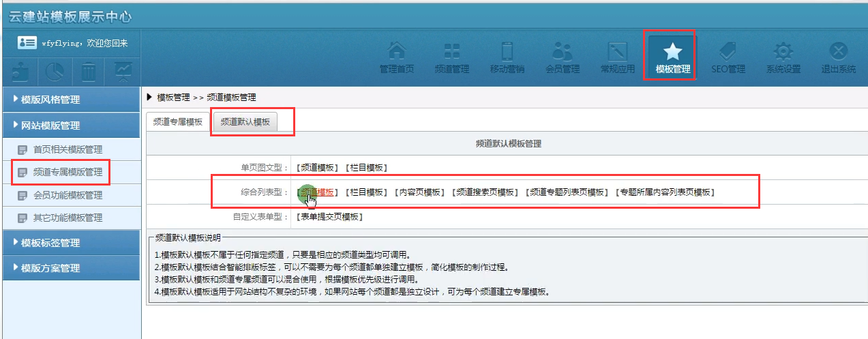Open 常规应用 general applications
The height and width of the screenshot is (339, 868).
[x=618, y=57]
